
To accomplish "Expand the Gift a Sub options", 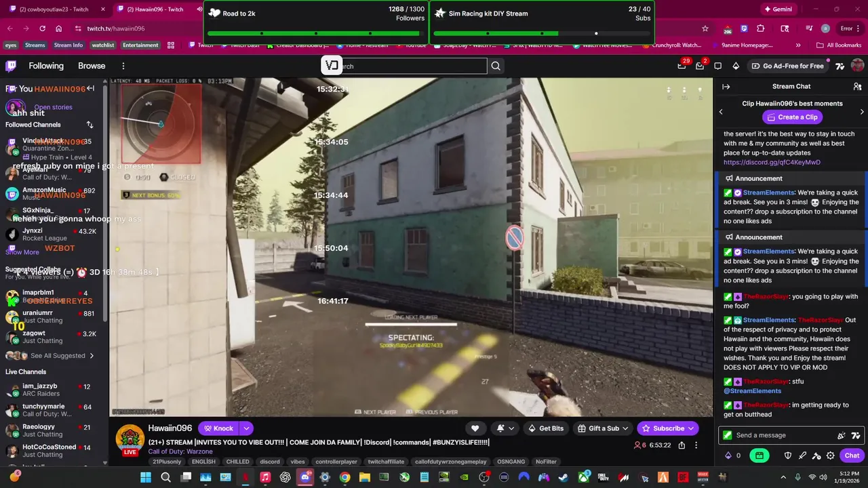I will (x=625, y=428).
